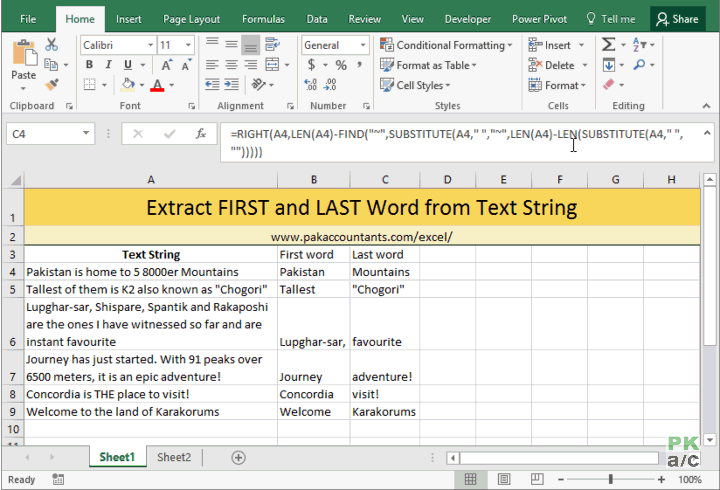This screenshot has height=490, width=720.
Task: Open the Orientation text rotation icon
Action: coord(259,84)
